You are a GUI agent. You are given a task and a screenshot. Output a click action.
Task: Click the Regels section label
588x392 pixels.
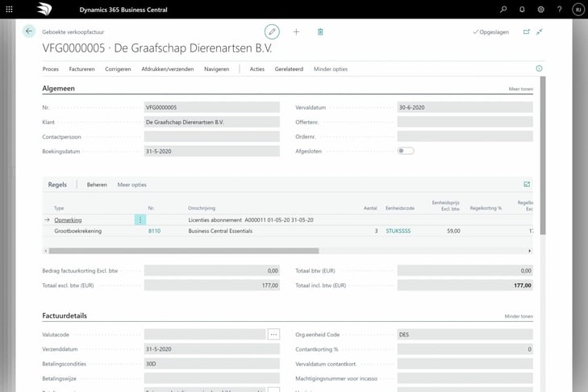(57, 185)
